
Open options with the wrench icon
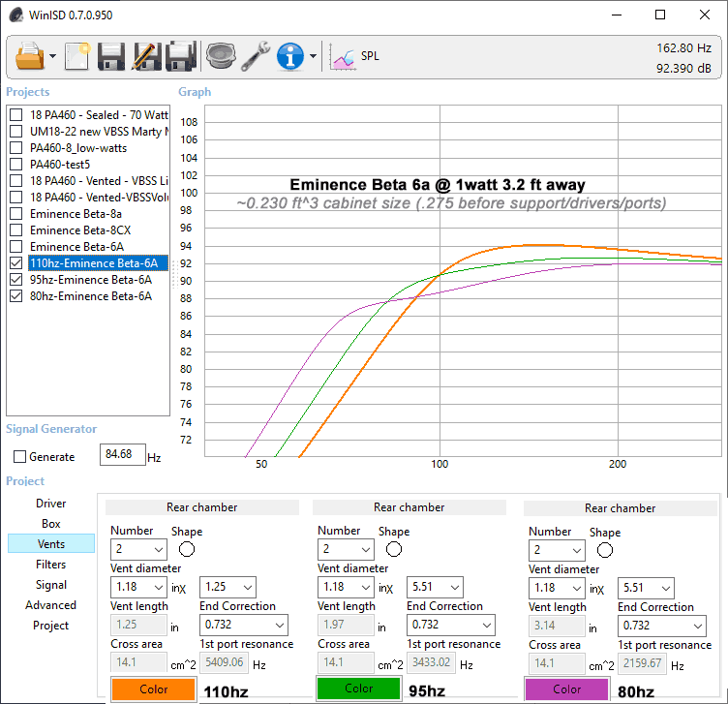tap(256, 56)
